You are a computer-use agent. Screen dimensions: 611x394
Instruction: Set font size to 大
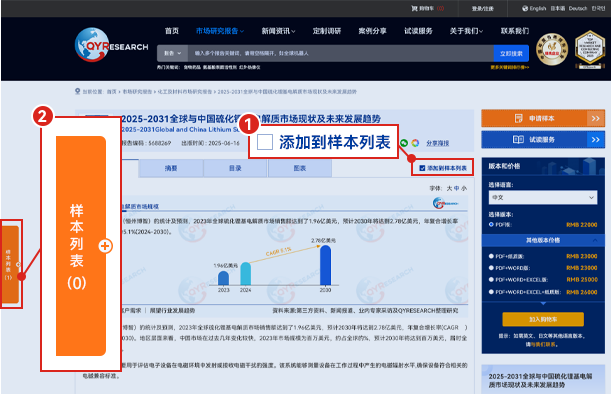coord(449,188)
